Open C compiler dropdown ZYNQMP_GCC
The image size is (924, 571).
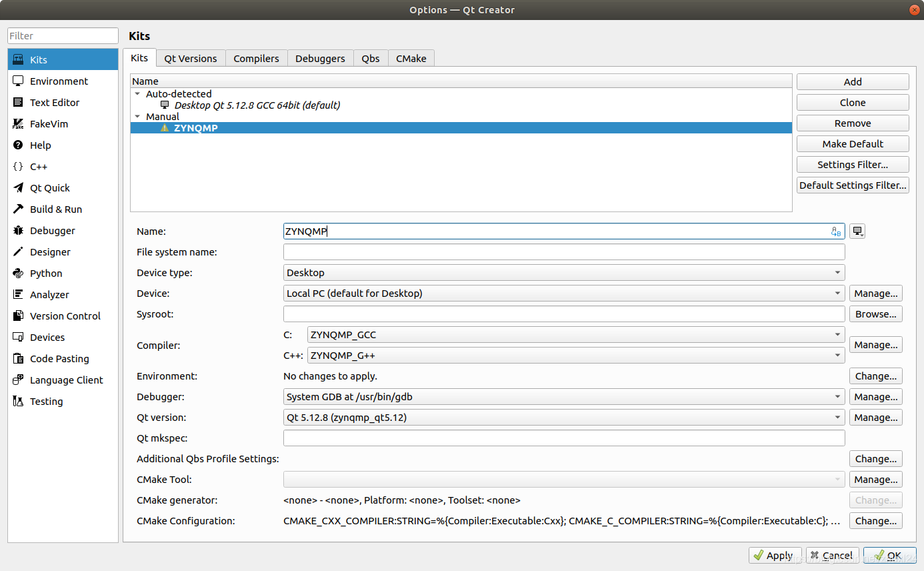[x=576, y=334]
